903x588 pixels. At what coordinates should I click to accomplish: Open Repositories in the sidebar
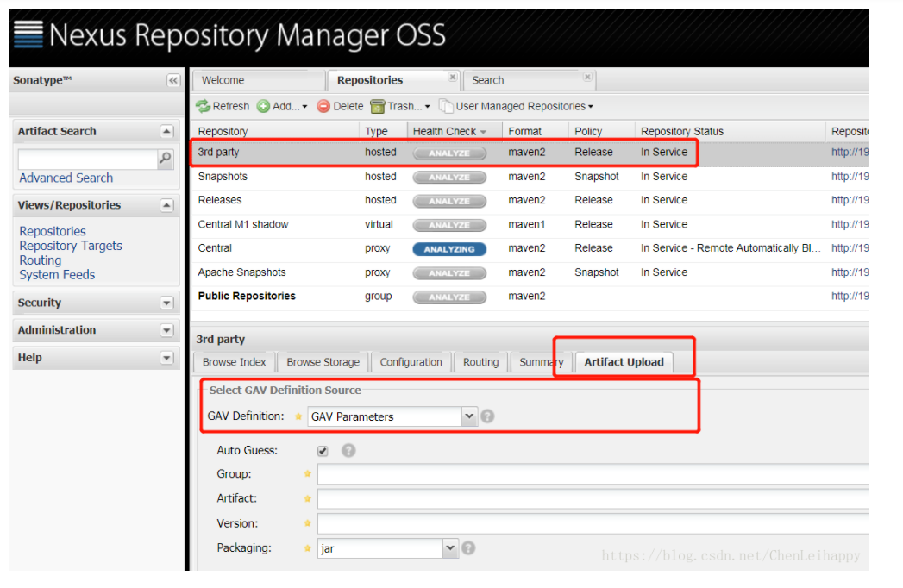[53, 231]
